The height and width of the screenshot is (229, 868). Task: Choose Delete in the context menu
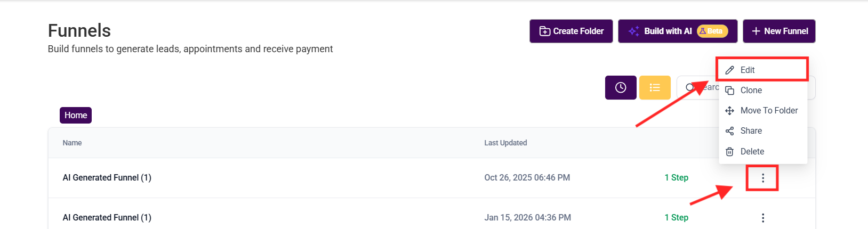point(752,152)
